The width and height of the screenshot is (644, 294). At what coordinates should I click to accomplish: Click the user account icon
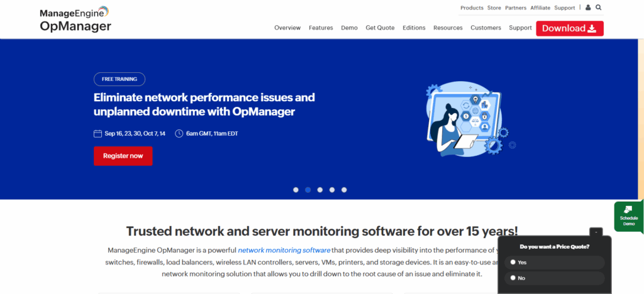pos(588,8)
